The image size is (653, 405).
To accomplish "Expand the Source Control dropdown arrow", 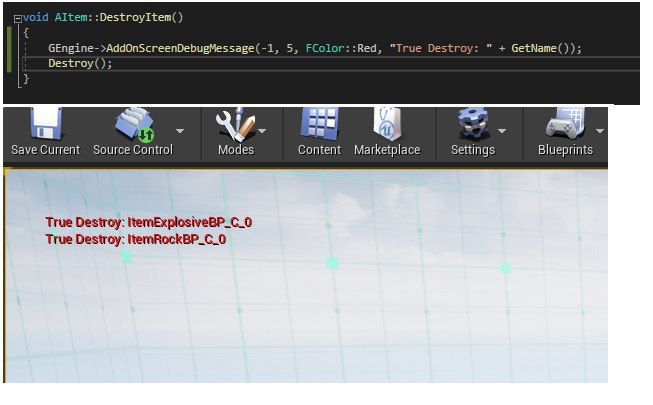I will point(180,131).
